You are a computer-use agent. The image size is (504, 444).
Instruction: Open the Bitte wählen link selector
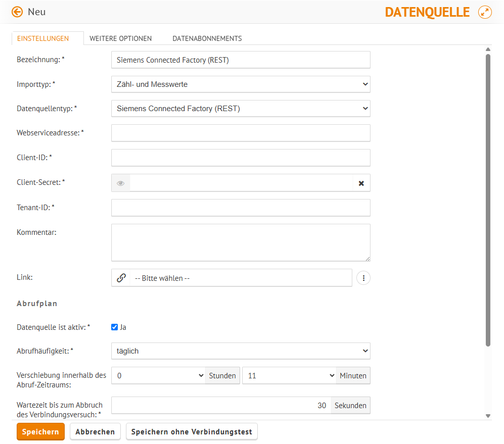coord(241,278)
